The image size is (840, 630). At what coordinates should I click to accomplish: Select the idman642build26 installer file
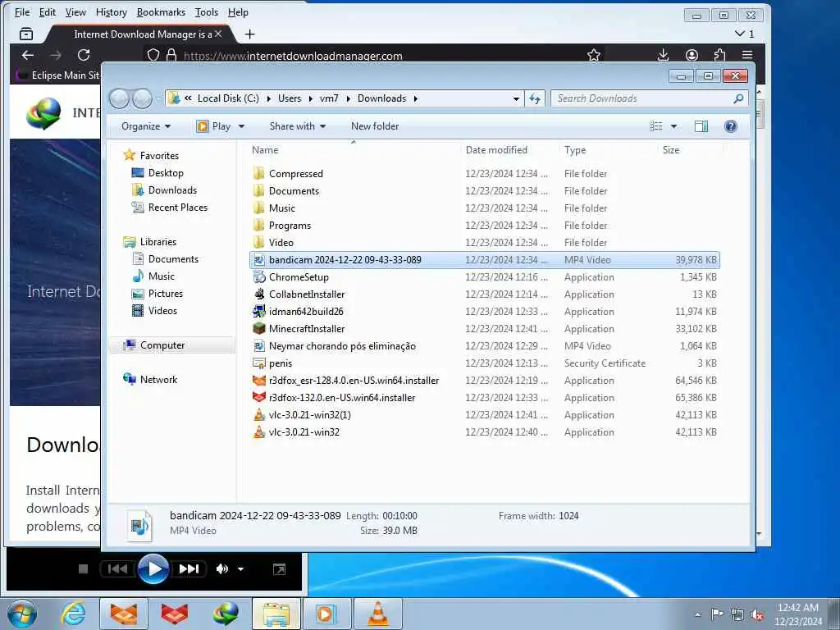(485, 311)
